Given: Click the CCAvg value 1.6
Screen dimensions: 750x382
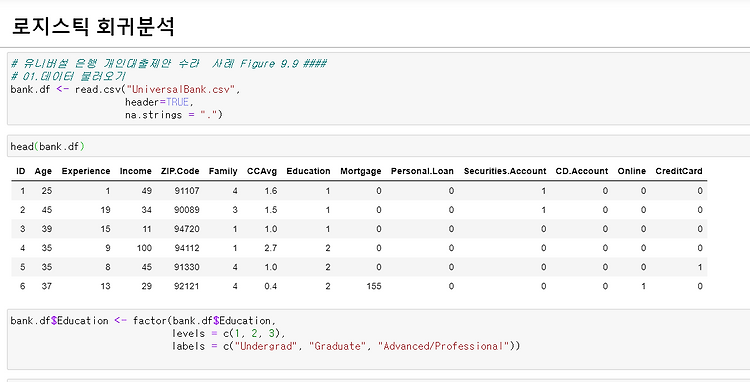Looking at the screenshot, I should click(x=271, y=191).
